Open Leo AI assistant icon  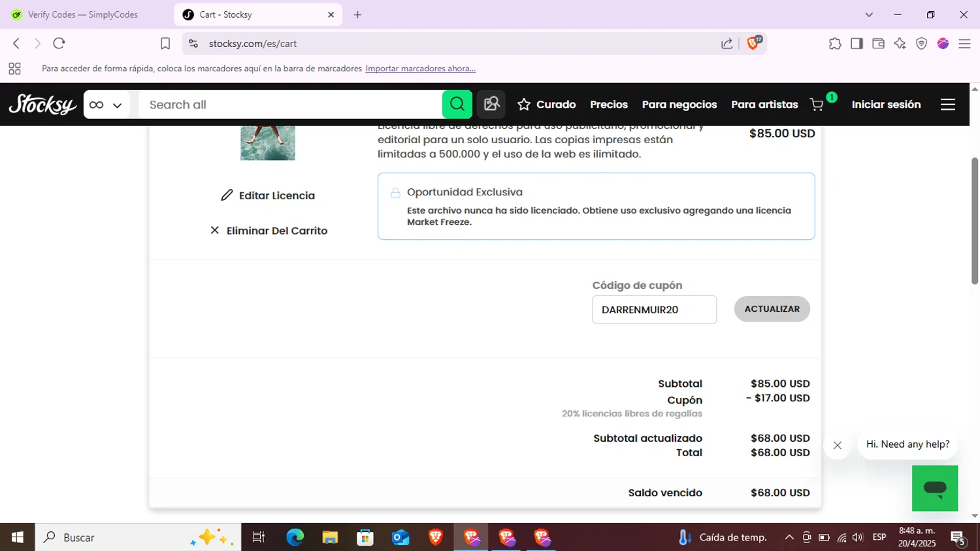pos(900,43)
